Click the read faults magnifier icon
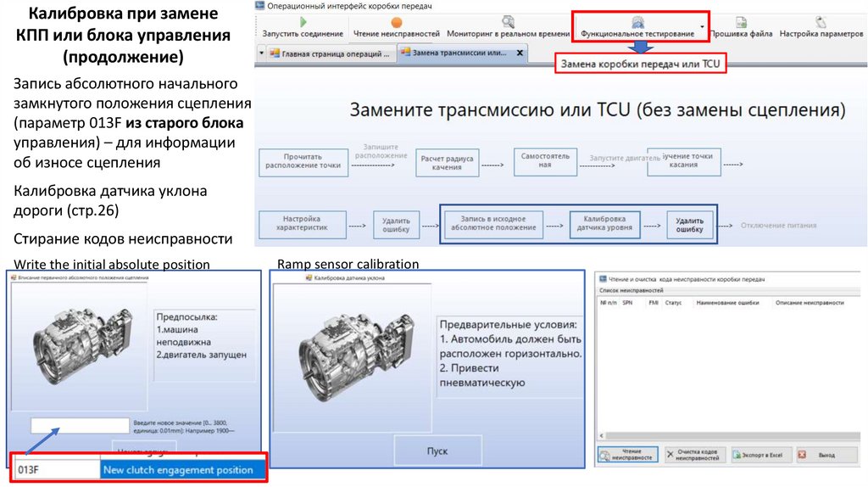This screenshot has height=487, width=868. point(605,456)
